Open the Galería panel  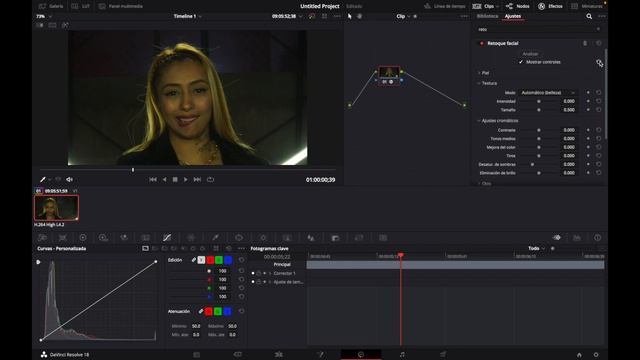[51, 6]
